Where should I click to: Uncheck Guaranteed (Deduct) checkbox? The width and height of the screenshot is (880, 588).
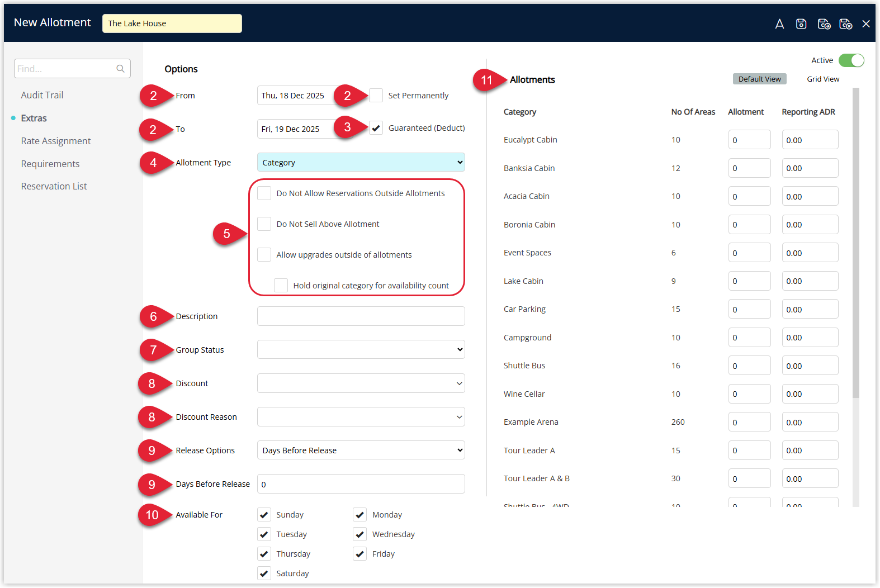pyautogui.click(x=376, y=128)
